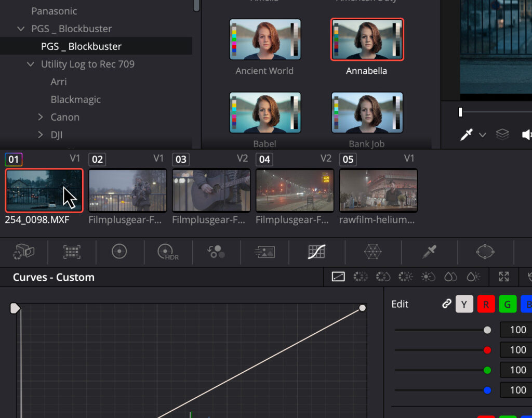Click the Annabella LUT preview
Image resolution: width=532 pixels, height=418 pixels.
tap(367, 40)
